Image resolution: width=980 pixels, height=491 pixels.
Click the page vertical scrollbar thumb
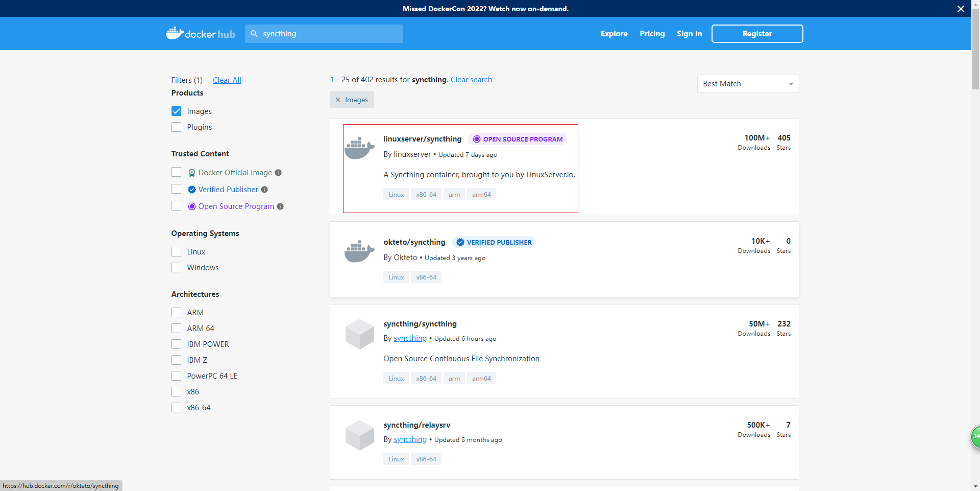pyautogui.click(x=975, y=50)
